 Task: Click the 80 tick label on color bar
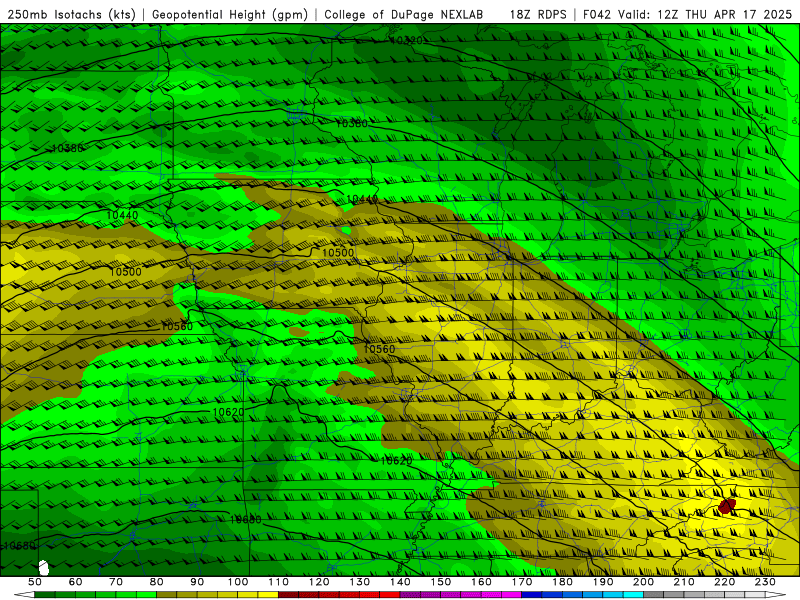click(x=157, y=582)
